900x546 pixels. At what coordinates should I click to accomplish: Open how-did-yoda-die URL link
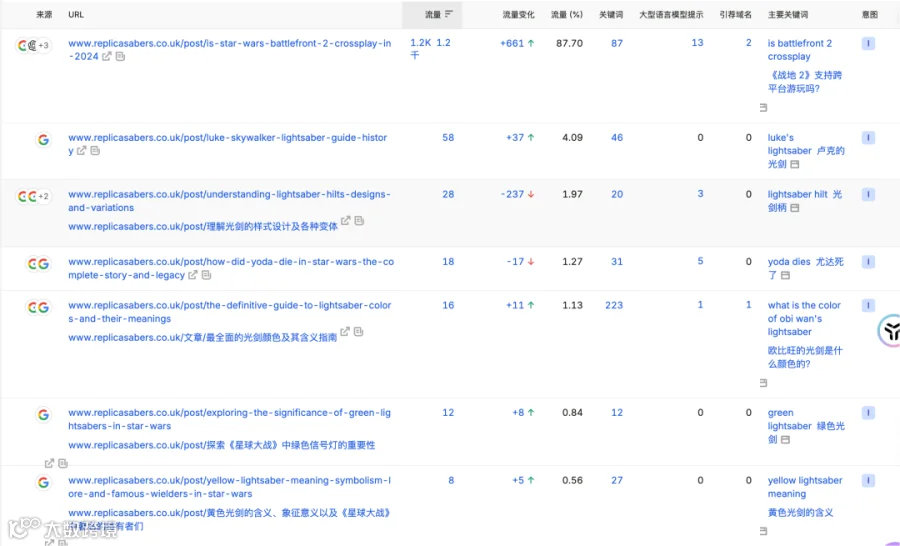pos(231,268)
